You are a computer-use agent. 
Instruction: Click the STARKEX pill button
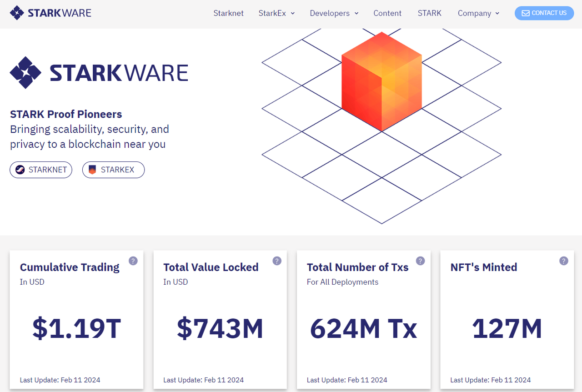(x=113, y=170)
